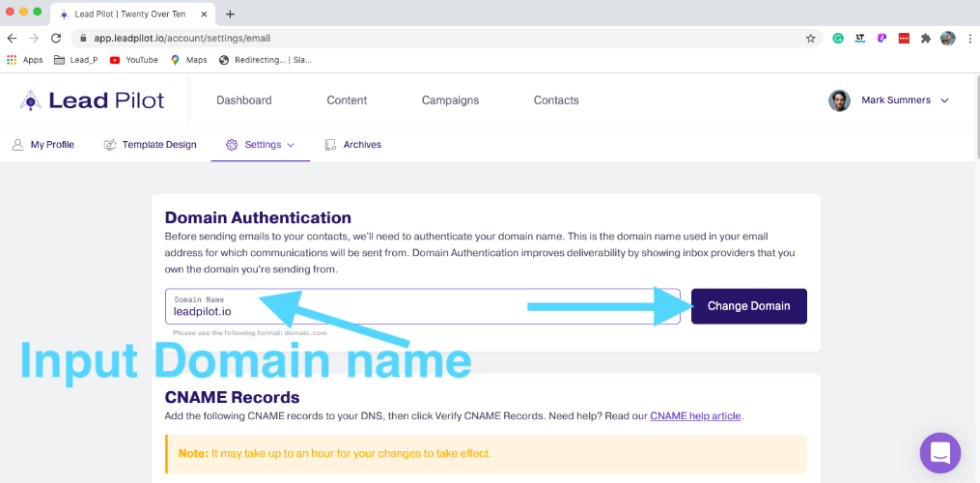Switch to Template Design tab
The height and width of the screenshot is (483, 980).
tap(150, 145)
